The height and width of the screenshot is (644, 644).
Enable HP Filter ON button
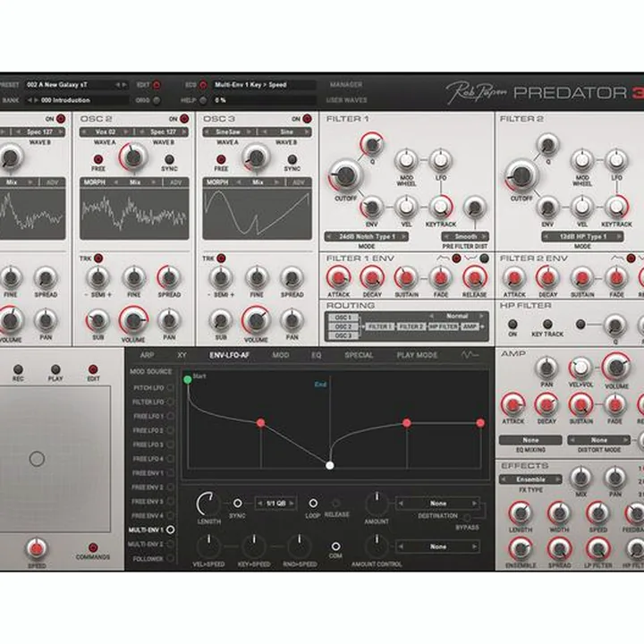pos(513,324)
